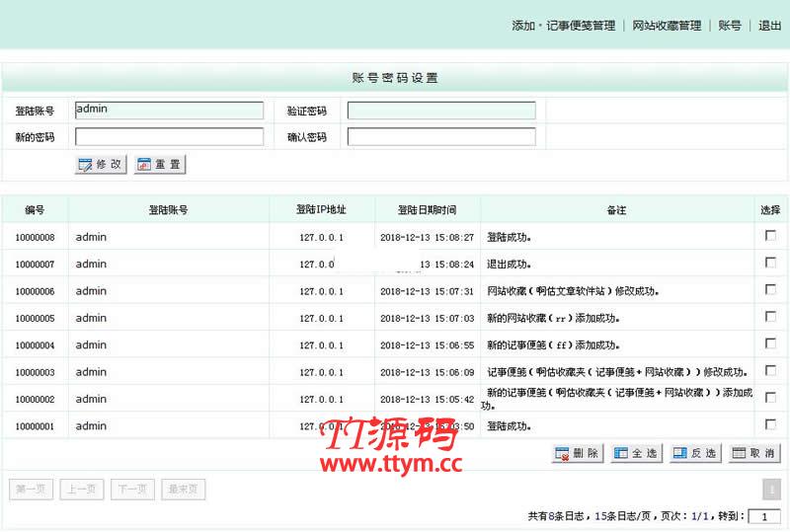Click the 共有8条日志 pagination summary text
Image resolution: width=790 pixels, height=532 pixels.
pos(556,516)
